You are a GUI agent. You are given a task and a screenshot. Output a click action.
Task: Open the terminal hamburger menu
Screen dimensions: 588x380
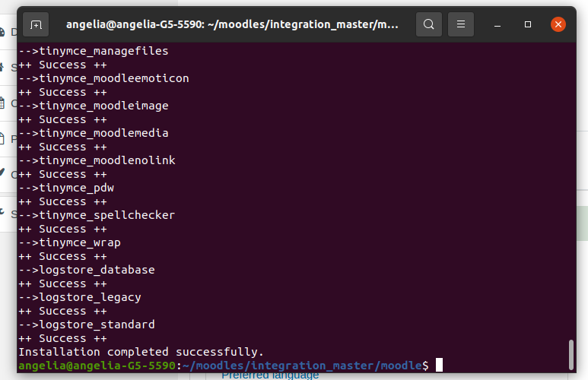460,25
